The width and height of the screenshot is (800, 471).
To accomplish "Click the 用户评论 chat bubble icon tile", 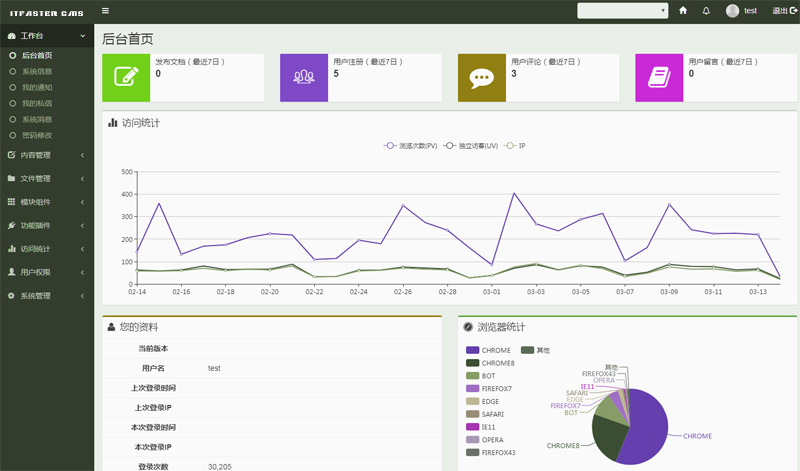I will 482,77.
